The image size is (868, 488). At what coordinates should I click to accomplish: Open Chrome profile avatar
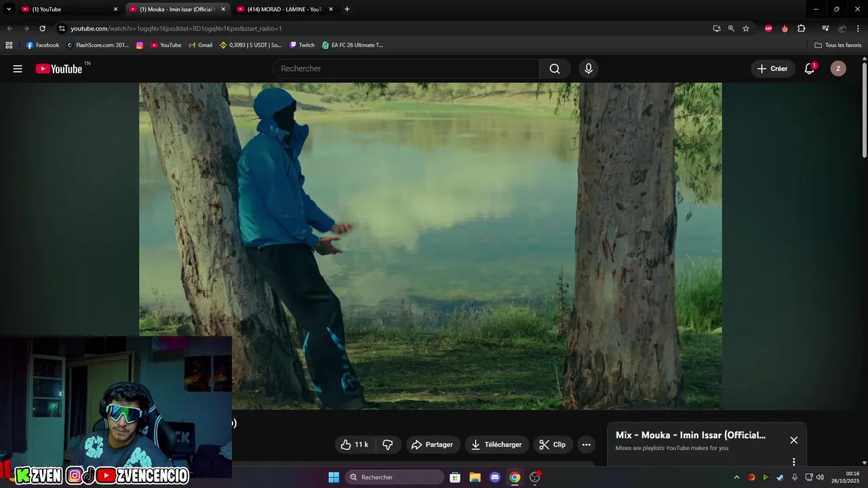click(x=842, y=28)
